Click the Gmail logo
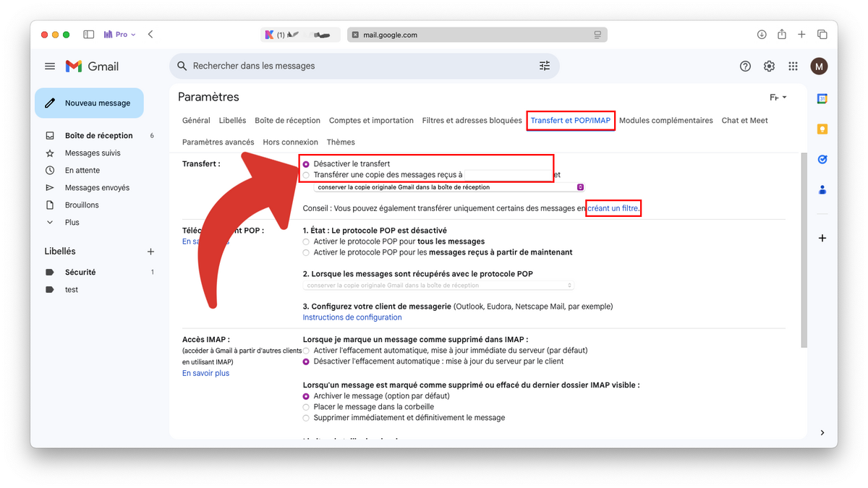The width and height of the screenshot is (868, 488). point(92,66)
